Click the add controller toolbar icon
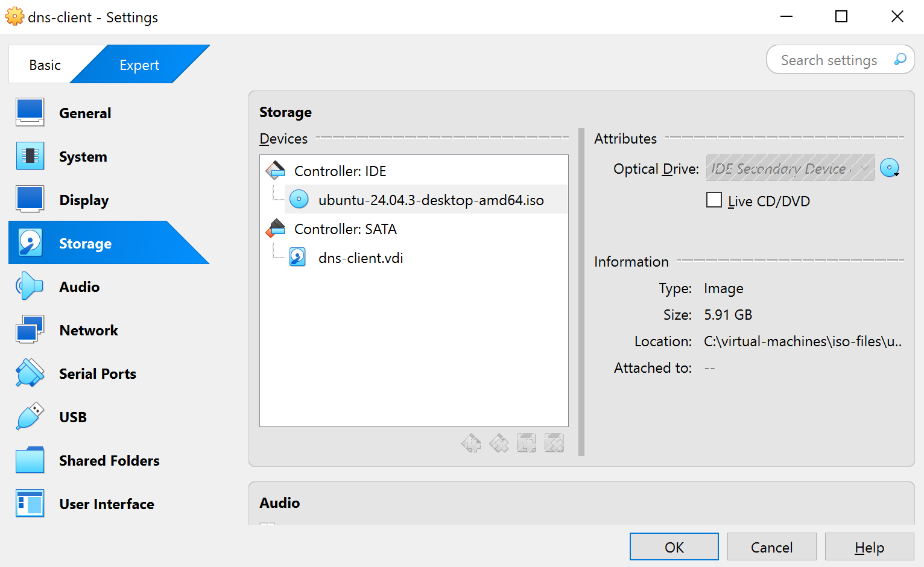The width and height of the screenshot is (924, 567). pyautogui.click(x=471, y=443)
